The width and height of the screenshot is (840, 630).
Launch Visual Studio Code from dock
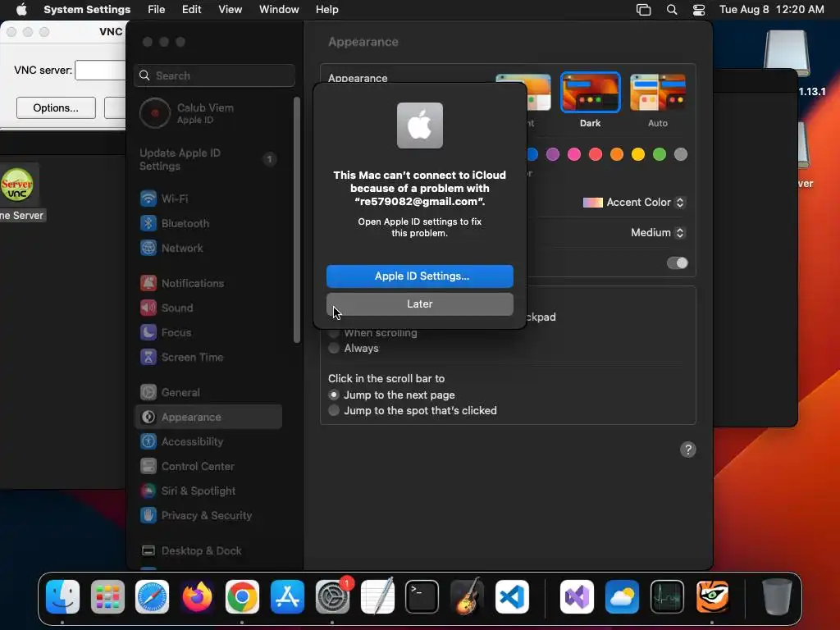click(x=512, y=596)
